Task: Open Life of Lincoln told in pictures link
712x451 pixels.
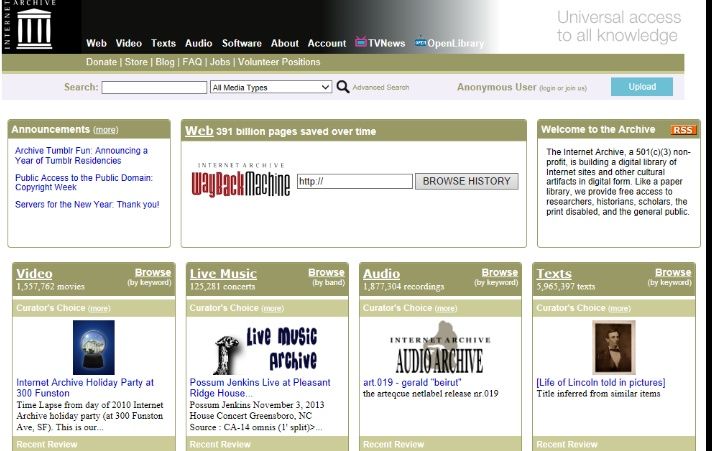Action: pyautogui.click(x=601, y=382)
